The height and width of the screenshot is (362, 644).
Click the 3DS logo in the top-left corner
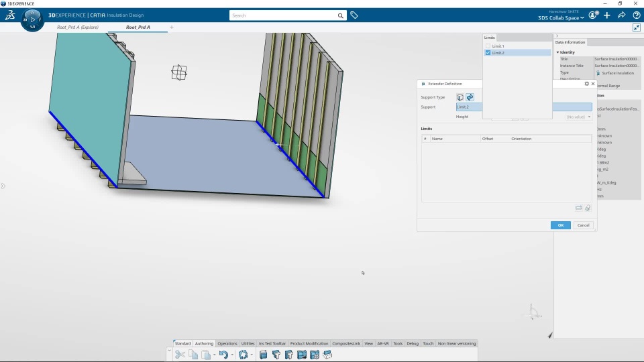tap(10, 15)
